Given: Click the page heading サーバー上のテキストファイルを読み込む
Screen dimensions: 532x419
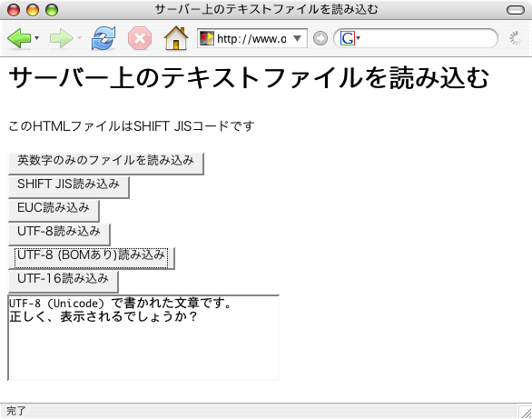Looking at the screenshot, I should pyautogui.click(x=249, y=78).
